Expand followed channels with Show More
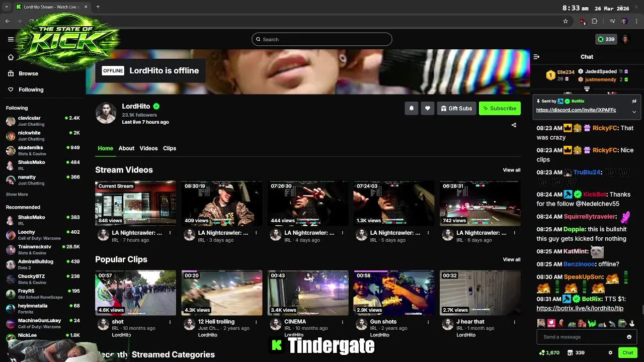This screenshot has width=644, height=362. 17,194
